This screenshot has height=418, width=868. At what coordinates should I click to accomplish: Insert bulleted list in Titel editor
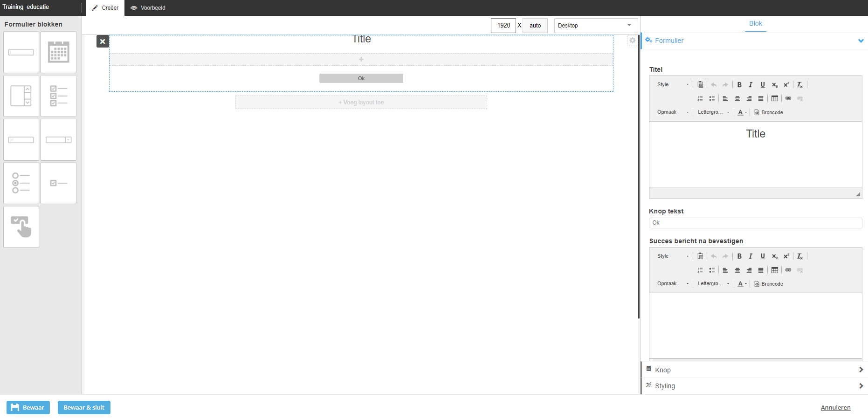712,98
